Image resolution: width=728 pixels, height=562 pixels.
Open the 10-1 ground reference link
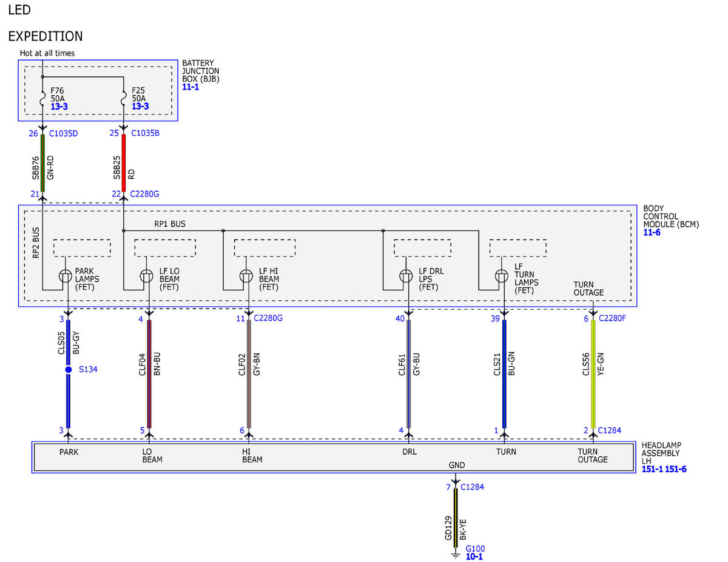[x=474, y=557]
